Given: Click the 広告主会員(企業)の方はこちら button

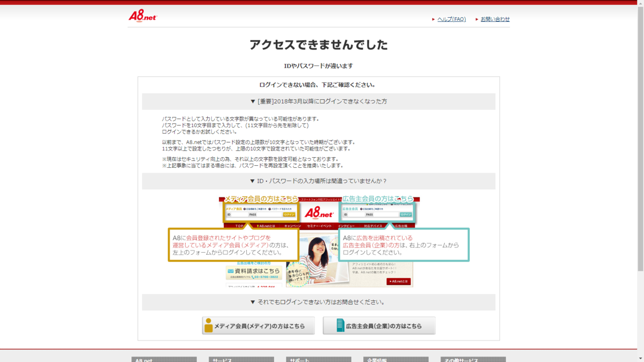Looking at the screenshot, I should click(379, 326).
